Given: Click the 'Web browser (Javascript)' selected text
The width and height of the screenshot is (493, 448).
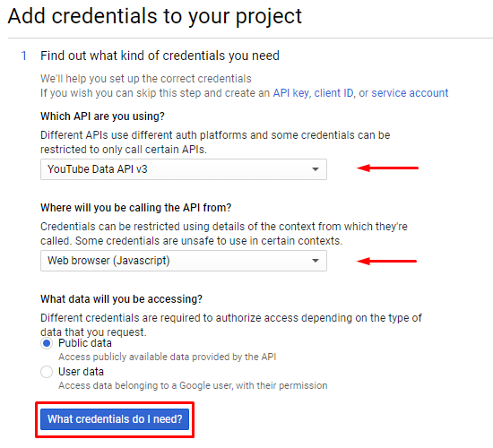Looking at the screenshot, I should (108, 261).
